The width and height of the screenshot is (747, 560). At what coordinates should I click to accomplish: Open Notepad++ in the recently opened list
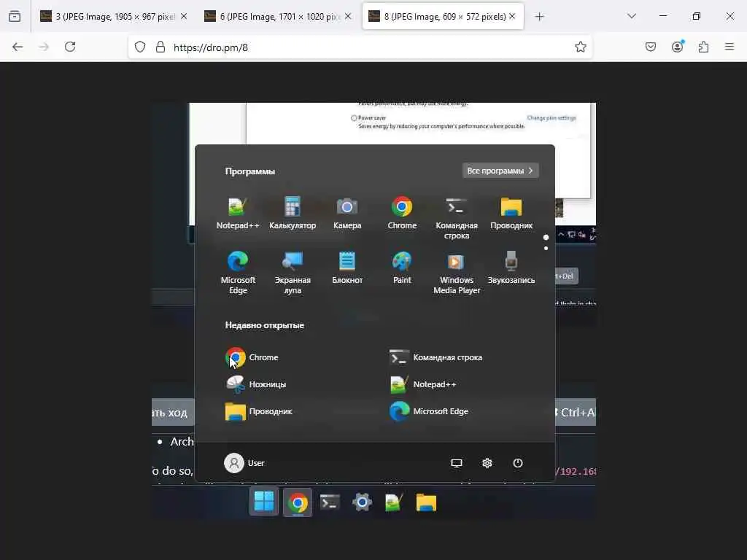point(422,384)
